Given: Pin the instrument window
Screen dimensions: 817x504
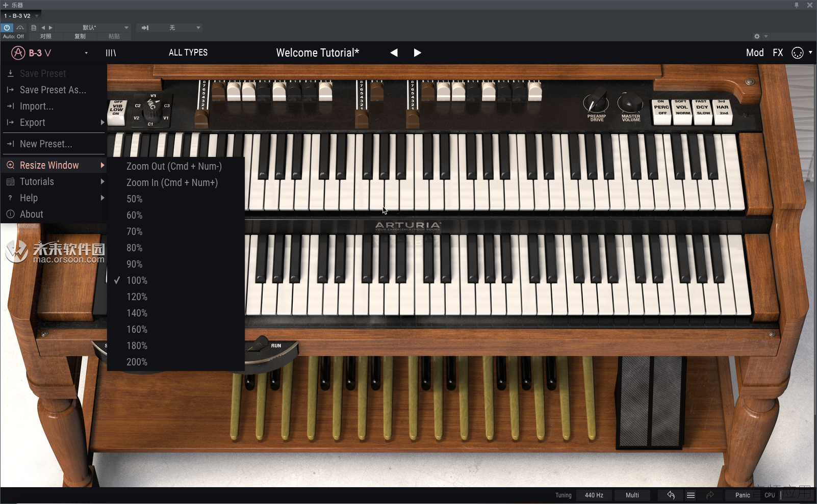Looking at the screenshot, I should pyautogui.click(x=797, y=5).
